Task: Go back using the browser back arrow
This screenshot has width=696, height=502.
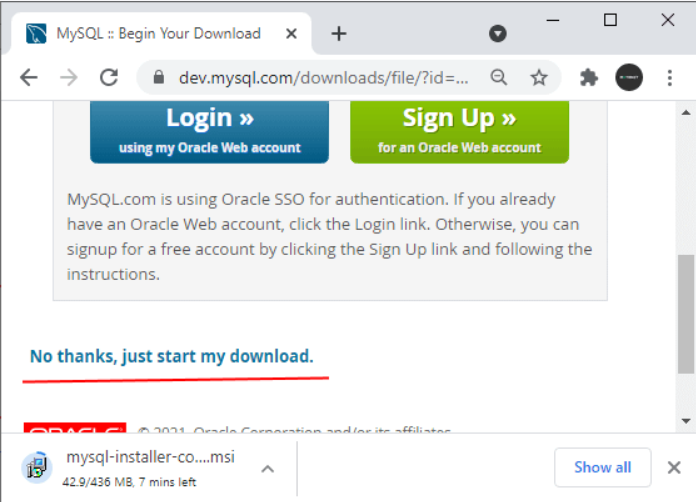Action: [x=29, y=78]
